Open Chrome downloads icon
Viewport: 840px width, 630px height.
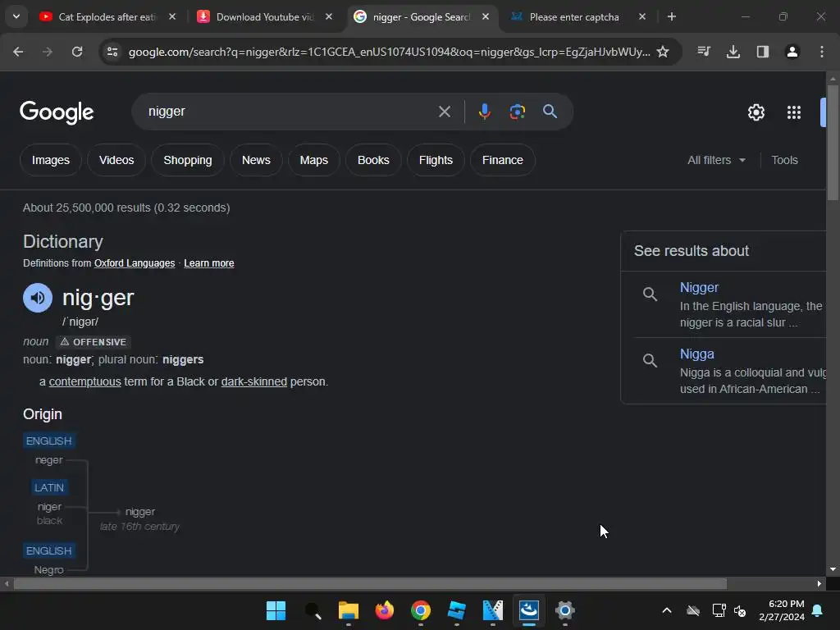733,52
